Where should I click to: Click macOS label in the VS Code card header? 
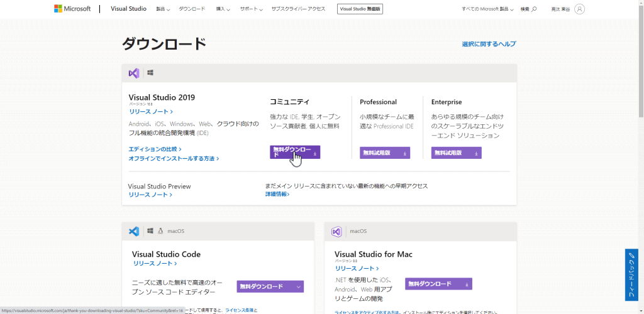(x=176, y=231)
